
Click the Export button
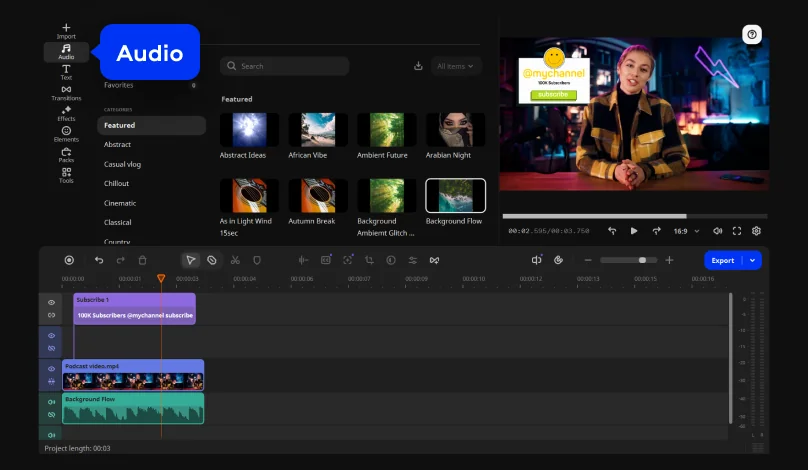pyautogui.click(x=722, y=260)
